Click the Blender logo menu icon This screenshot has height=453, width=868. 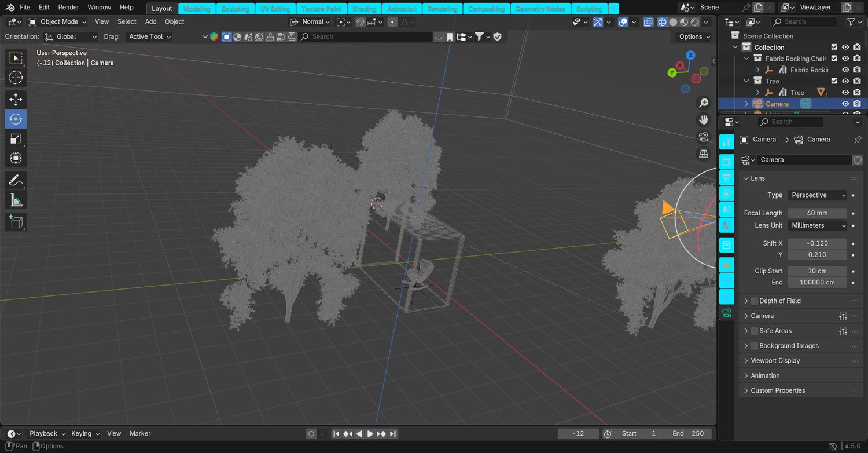pyautogui.click(x=10, y=8)
